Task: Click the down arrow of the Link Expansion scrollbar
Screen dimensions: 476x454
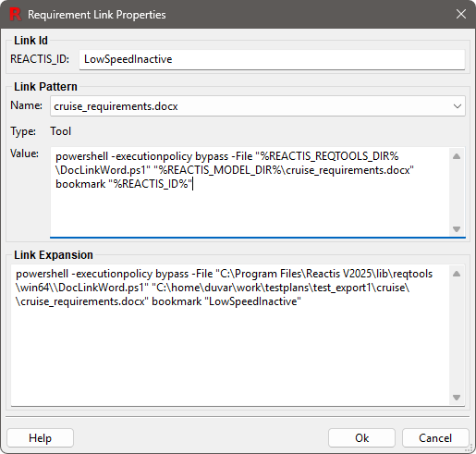Action: click(x=457, y=398)
